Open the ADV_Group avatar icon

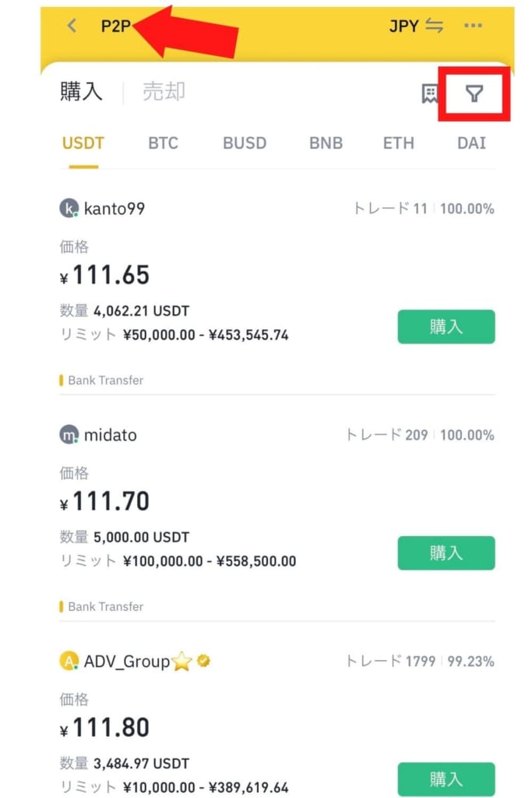(69, 661)
